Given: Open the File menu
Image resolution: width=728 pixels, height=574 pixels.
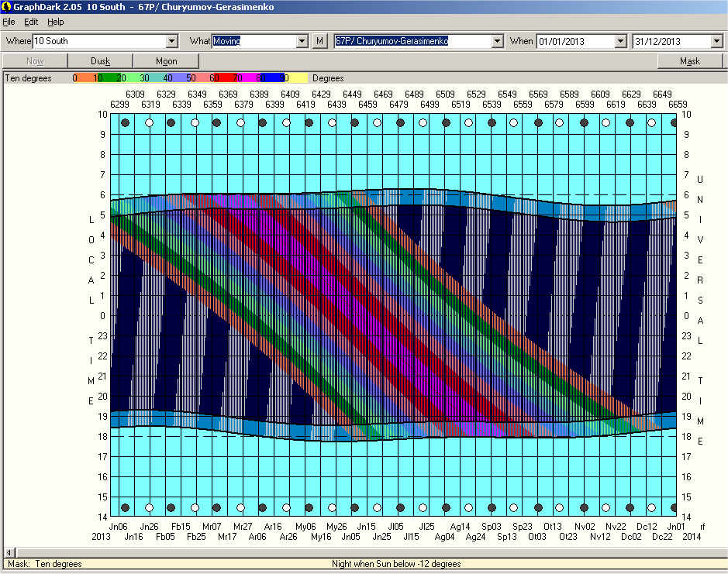Looking at the screenshot, I should tap(9, 22).
